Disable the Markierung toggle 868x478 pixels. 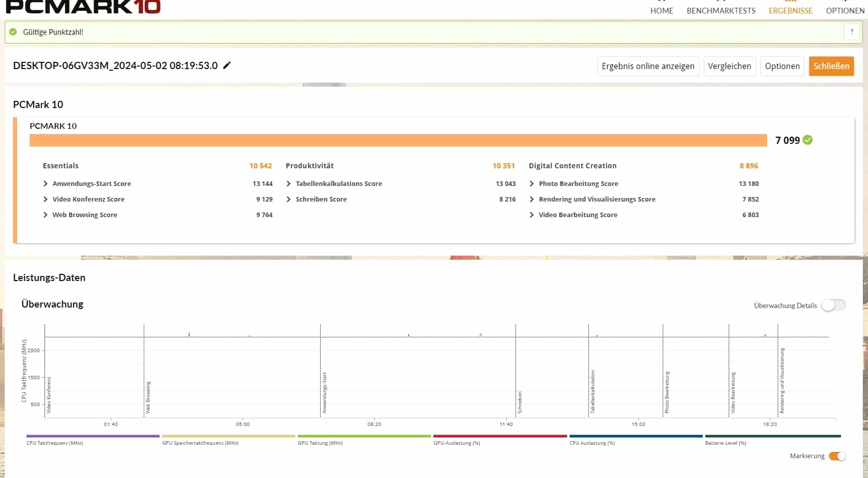[x=837, y=456]
